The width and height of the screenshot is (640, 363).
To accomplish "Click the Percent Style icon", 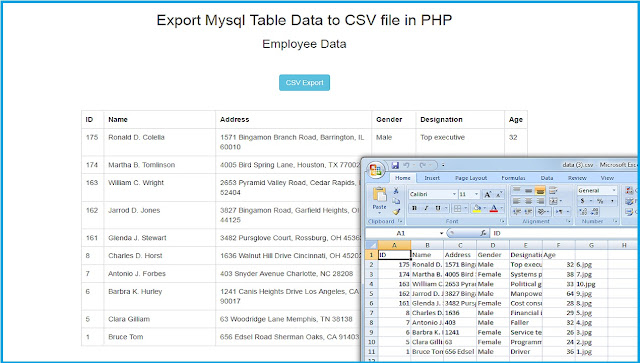I will pos(600,201).
